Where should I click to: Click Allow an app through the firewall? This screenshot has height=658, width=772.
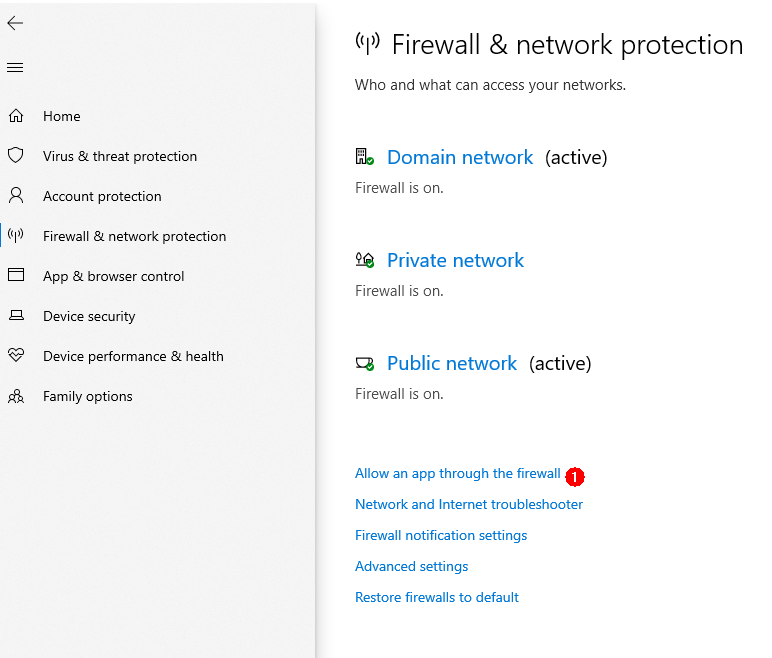tap(457, 473)
